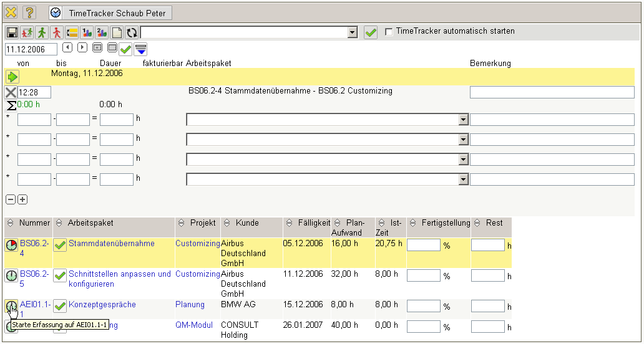The image size is (644, 344).
Task: Click the floppy disk save icon
Action: [12, 33]
